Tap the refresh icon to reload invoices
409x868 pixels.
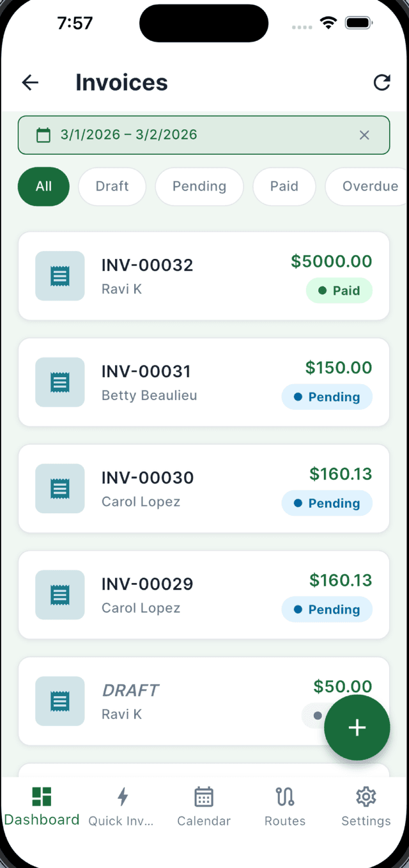pos(382,82)
